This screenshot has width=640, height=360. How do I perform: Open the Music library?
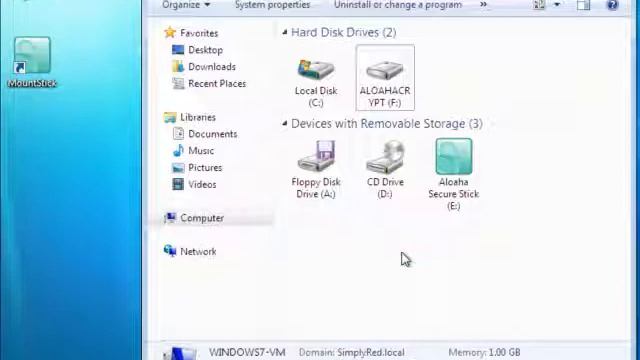tap(201, 151)
